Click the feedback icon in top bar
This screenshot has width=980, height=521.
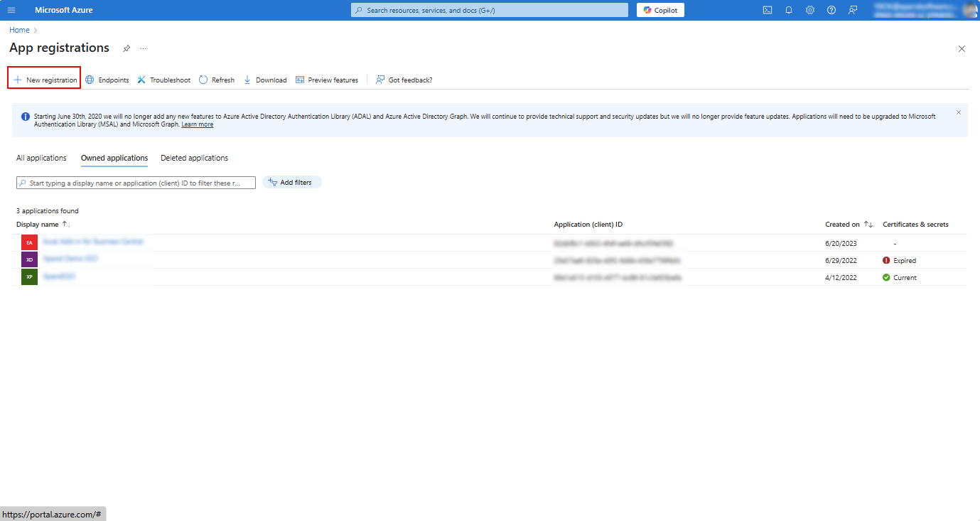tap(853, 10)
